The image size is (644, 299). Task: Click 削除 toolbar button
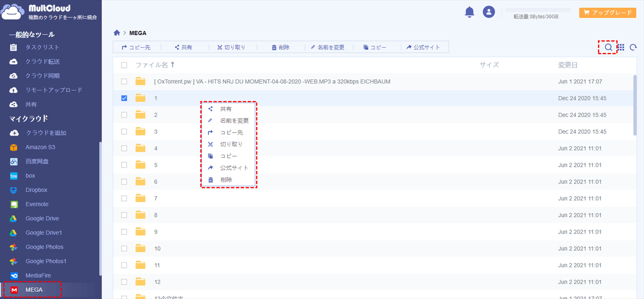coord(280,47)
